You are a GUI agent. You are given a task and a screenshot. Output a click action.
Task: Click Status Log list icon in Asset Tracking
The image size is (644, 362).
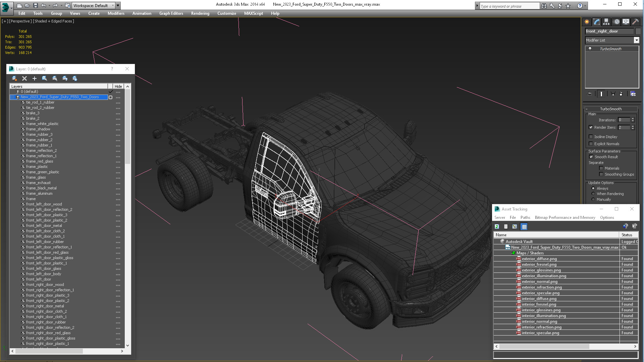click(x=506, y=227)
